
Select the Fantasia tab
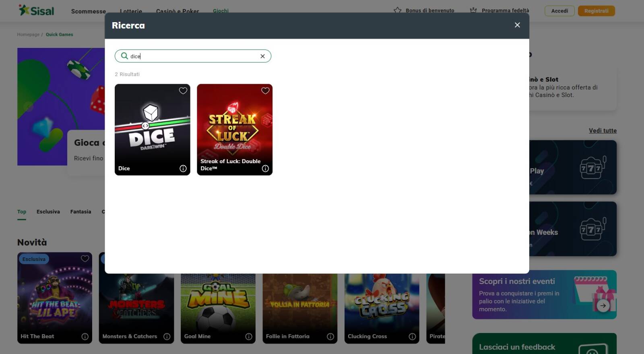coord(80,211)
